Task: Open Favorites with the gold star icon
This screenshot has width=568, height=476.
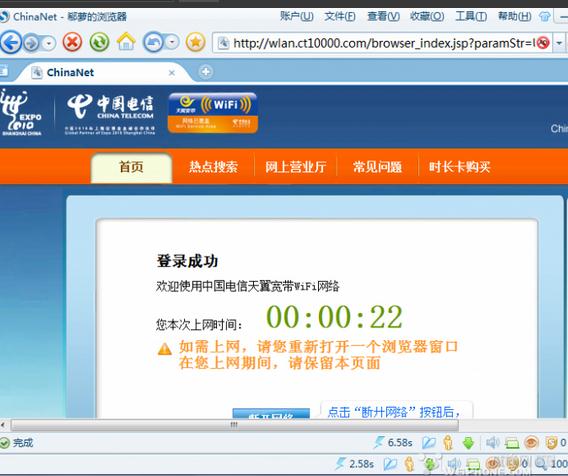Action: click(x=196, y=43)
